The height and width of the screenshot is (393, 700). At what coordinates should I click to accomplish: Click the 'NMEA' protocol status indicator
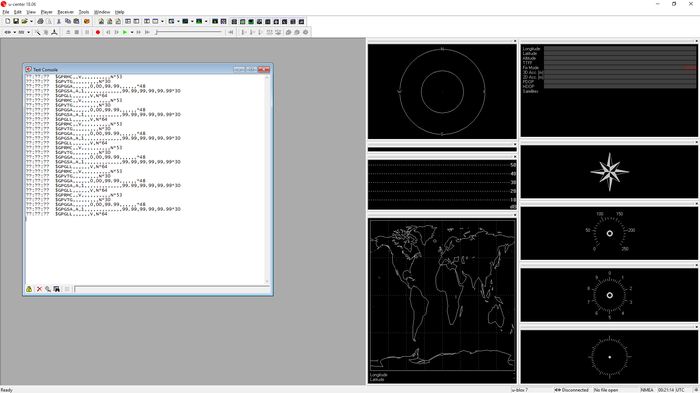[647, 390]
